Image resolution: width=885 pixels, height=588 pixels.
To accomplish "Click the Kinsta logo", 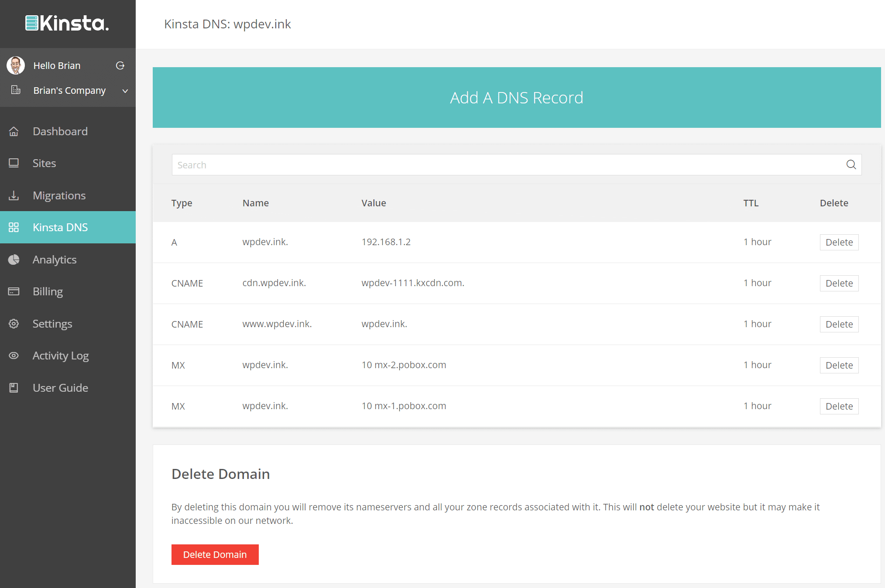I will tap(67, 24).
